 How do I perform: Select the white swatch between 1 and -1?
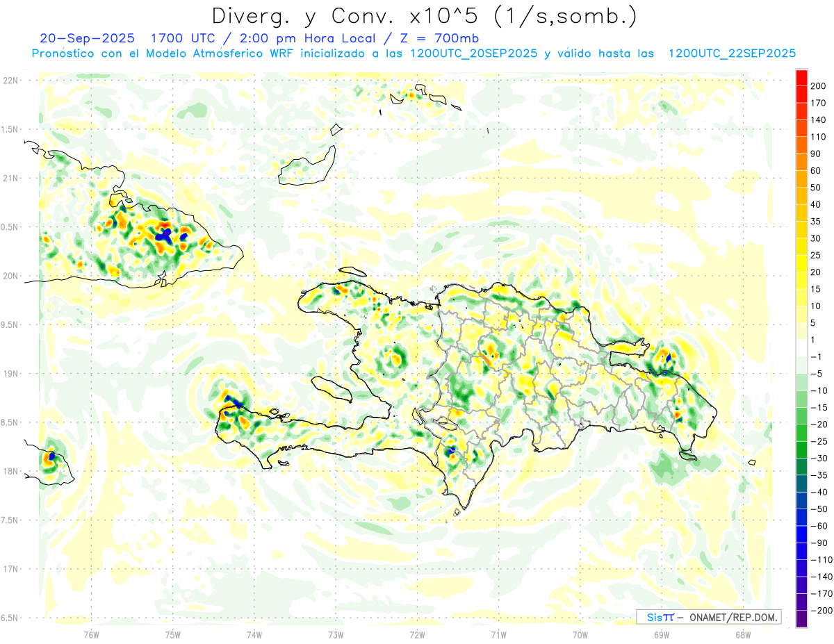[801, 348]
